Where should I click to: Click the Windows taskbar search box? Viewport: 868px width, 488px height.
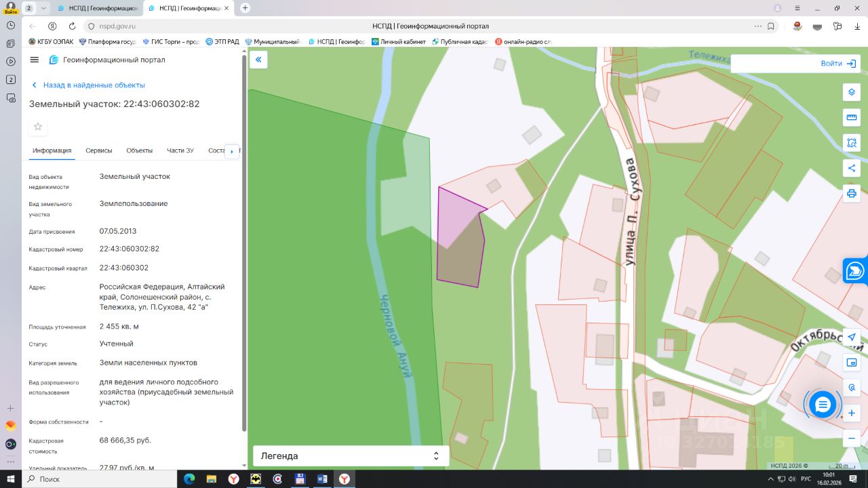pos(99,479)
